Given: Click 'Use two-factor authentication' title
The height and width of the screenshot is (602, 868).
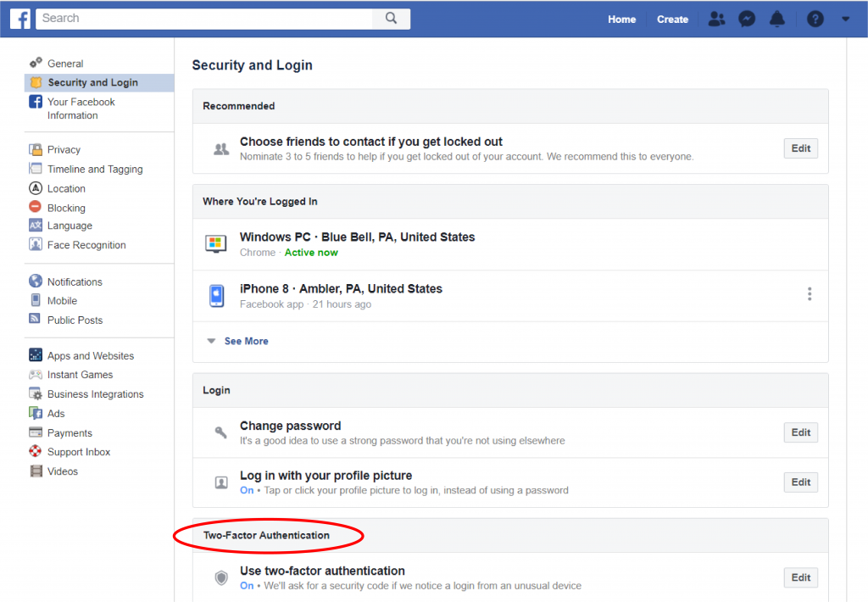Looking at the screenshot, I should coord(322,571).
